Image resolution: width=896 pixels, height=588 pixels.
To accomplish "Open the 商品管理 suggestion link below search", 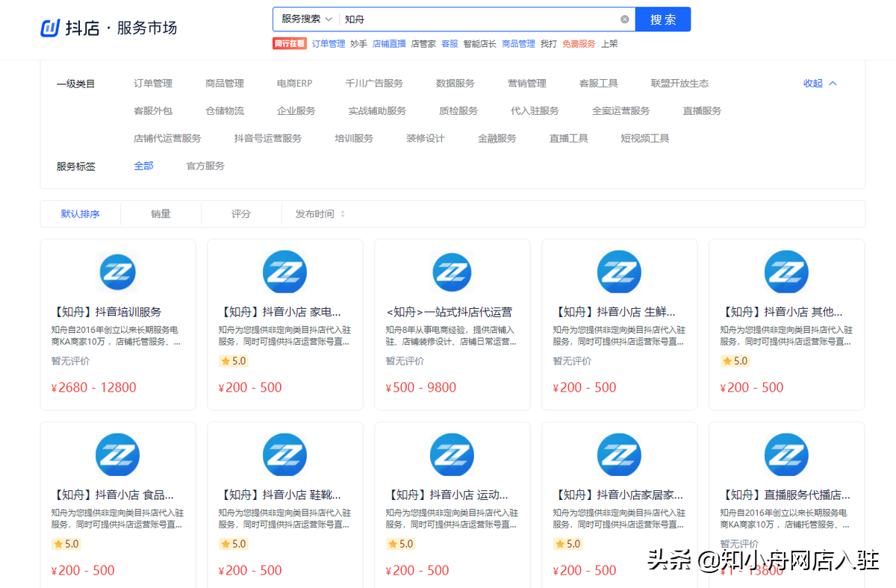I will (x=518, y=44).
